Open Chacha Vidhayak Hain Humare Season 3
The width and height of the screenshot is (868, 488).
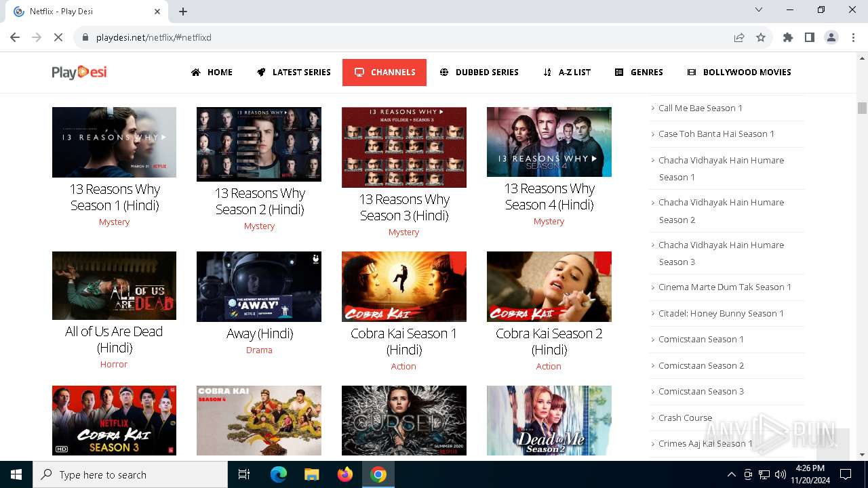click(721, 253)
